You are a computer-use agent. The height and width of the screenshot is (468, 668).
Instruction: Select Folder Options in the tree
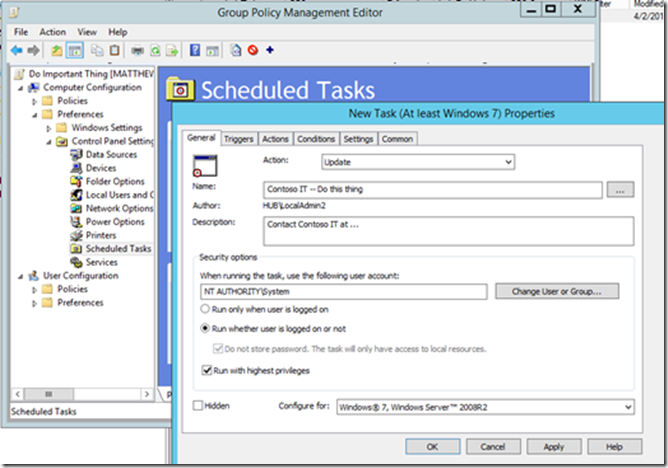coord(115,181)
